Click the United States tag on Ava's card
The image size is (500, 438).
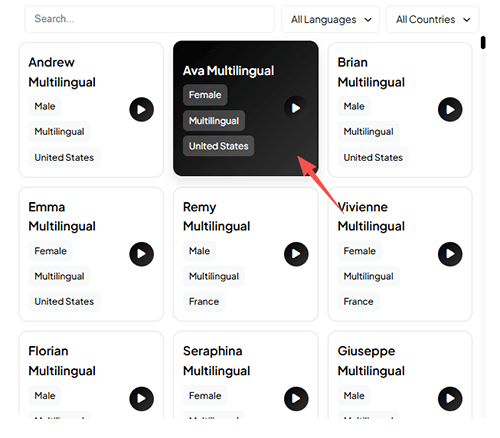[x=219, y=146]
